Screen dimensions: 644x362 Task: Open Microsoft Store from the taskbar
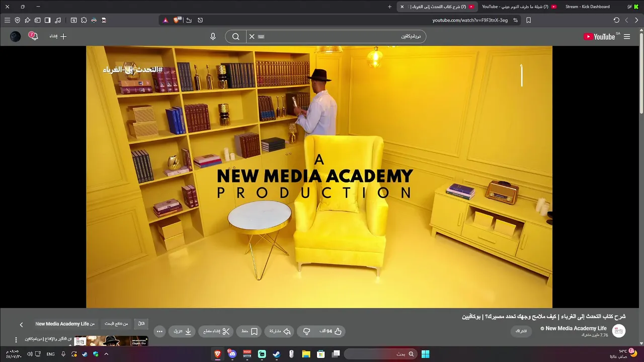320,354
